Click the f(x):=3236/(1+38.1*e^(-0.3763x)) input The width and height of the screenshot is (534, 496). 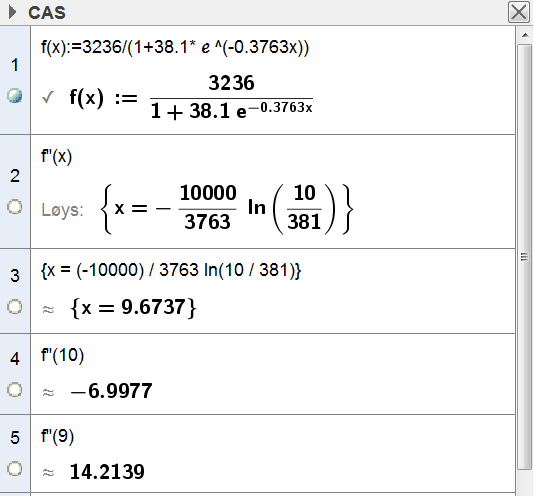pos(175,47)
